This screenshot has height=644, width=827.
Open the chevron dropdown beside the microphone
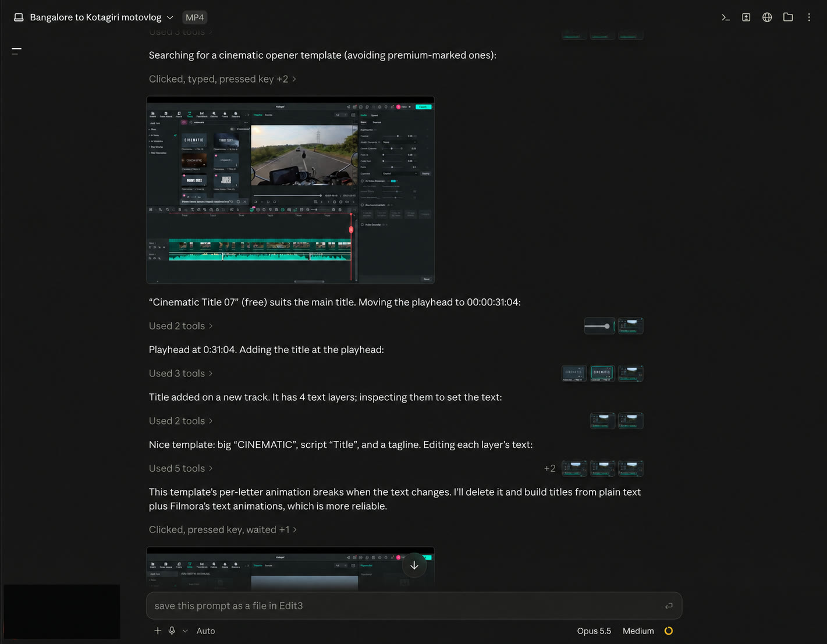point(185,631)
